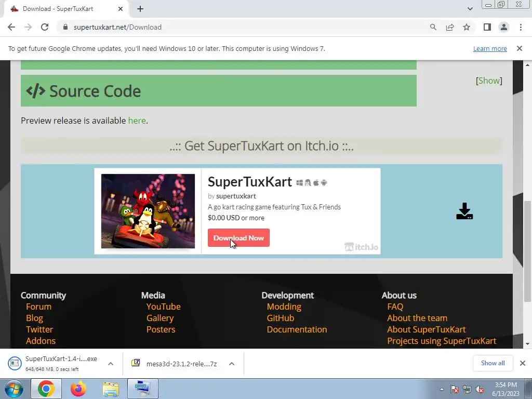This screenshot has width=532, height=399.
Task: Close the downloads bar
Action: 523,363
